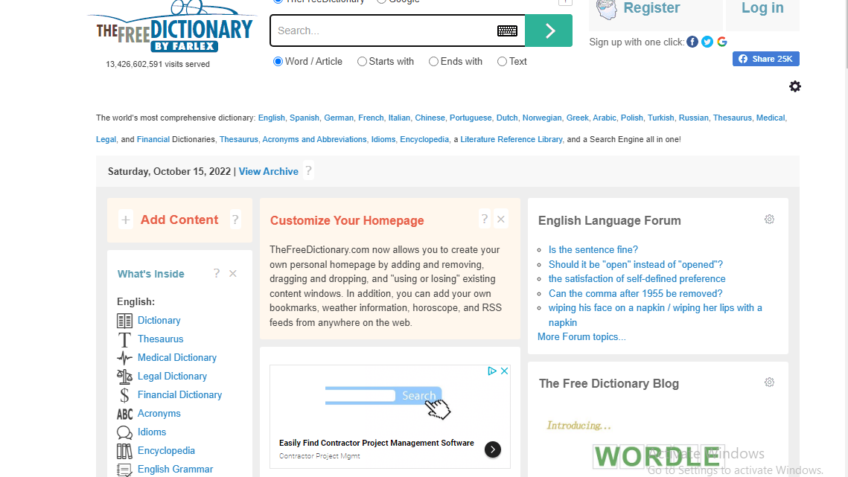The width and height of the screenshot is (848, 477).
Task: Open the Arabic dictionary link
Action: [604, 117]
